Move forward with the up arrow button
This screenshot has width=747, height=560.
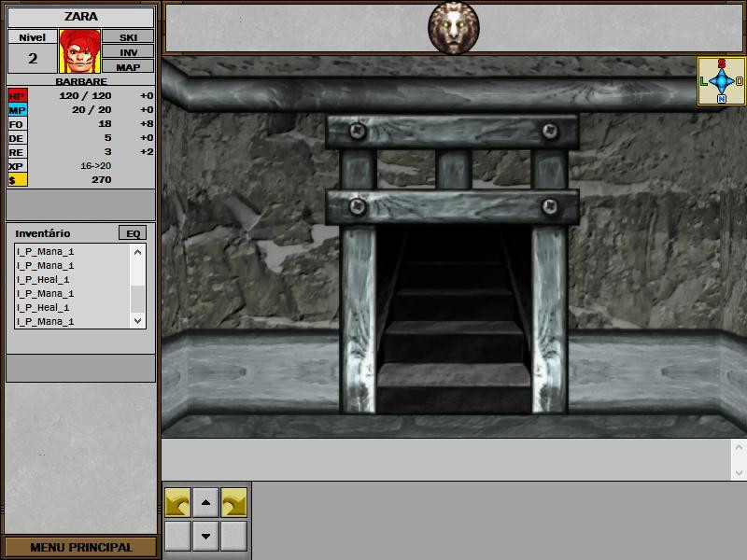pos(205,502)
